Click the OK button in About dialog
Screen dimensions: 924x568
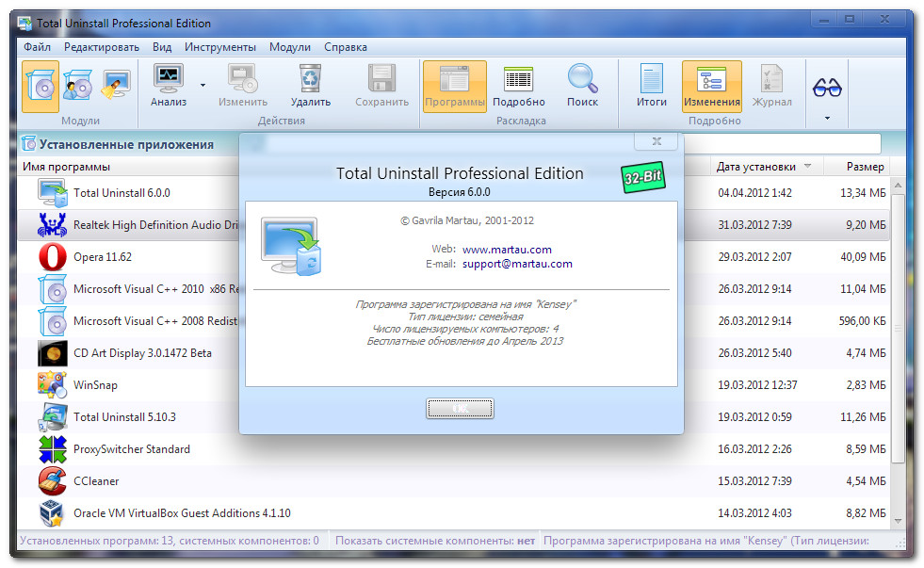[460, 408]
